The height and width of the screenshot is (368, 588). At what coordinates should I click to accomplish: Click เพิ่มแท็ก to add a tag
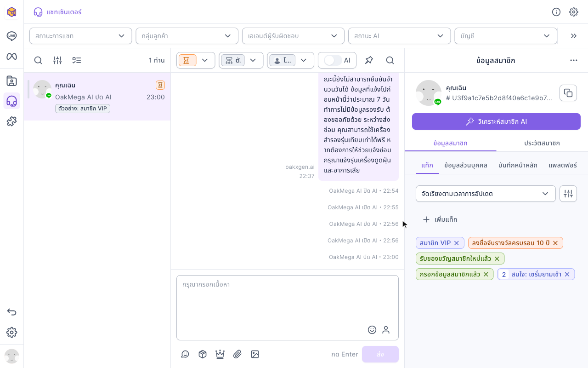tap(440, 219)
